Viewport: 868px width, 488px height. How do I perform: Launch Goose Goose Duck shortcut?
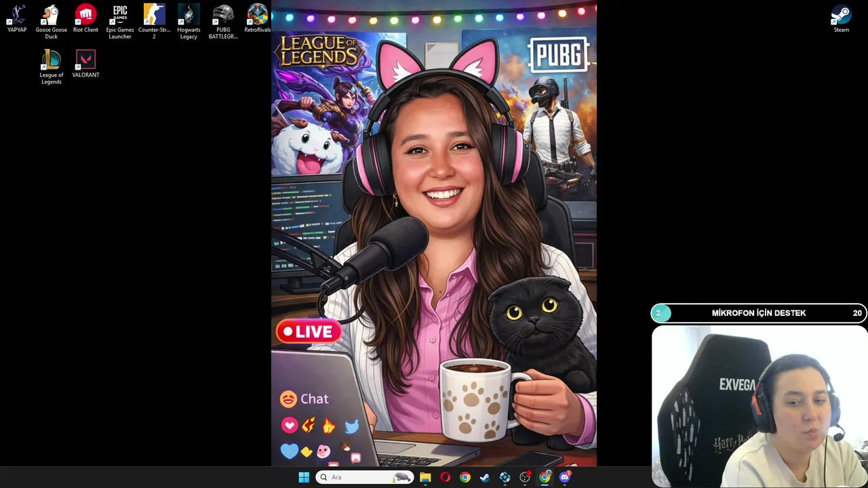click(52, 22)
